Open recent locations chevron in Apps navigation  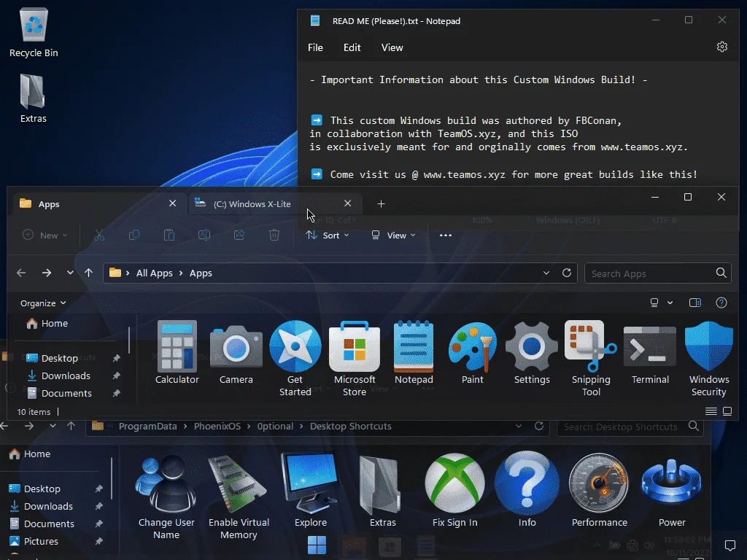click(70, 273)
